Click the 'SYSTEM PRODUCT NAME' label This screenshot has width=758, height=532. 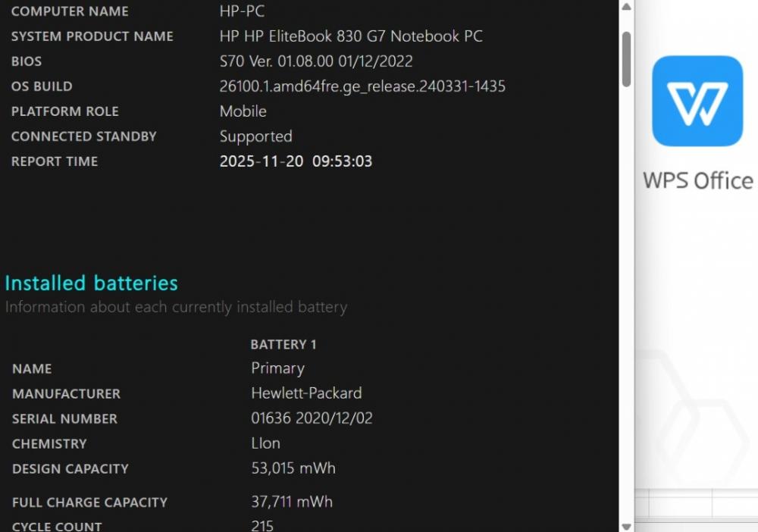pyautogui.click(x=92, y=36)
